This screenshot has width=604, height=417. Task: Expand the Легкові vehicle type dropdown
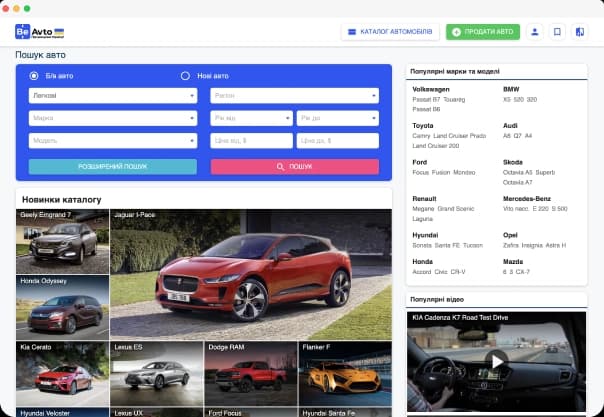point(112,96)
